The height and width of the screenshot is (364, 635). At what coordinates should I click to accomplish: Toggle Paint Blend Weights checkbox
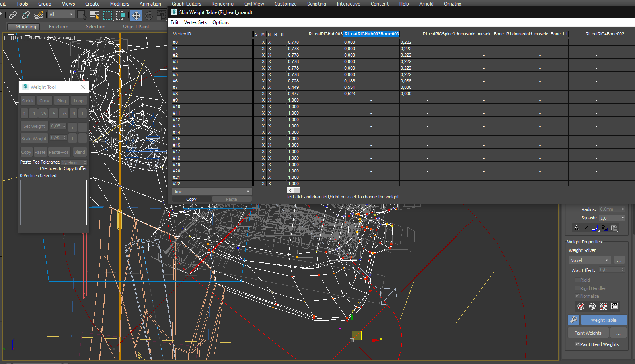(577, 344)
